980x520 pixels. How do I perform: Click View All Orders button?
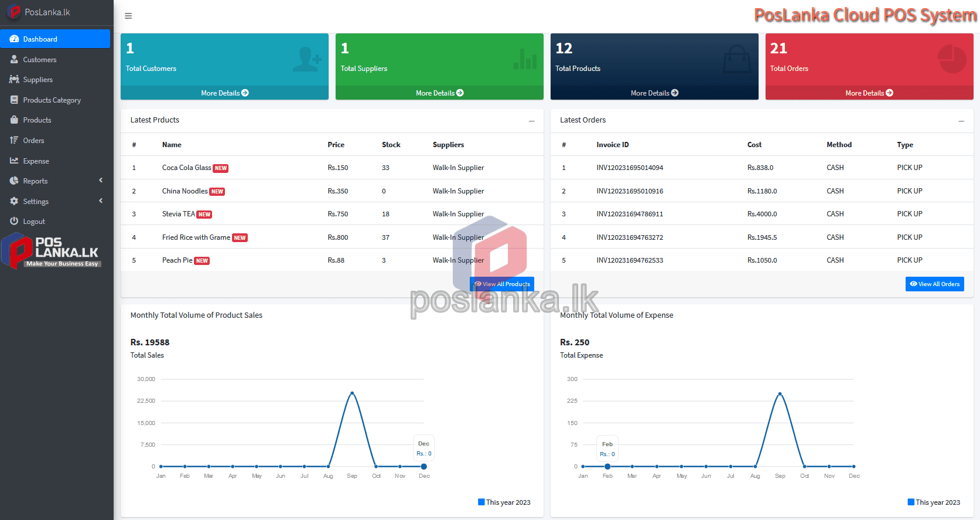[x=935, y=284]
